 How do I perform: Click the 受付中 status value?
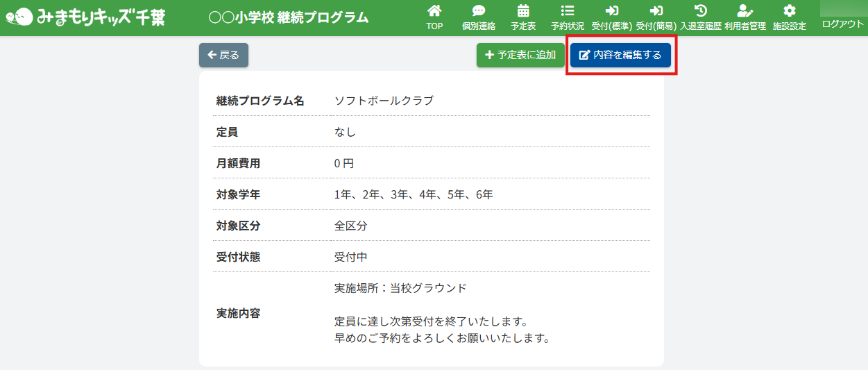(x=351, y=257)
